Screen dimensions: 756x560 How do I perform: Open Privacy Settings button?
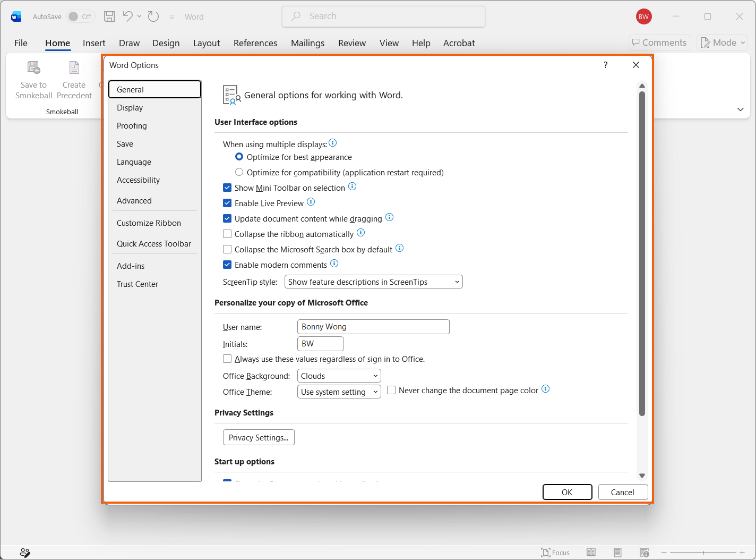[259, 437]
